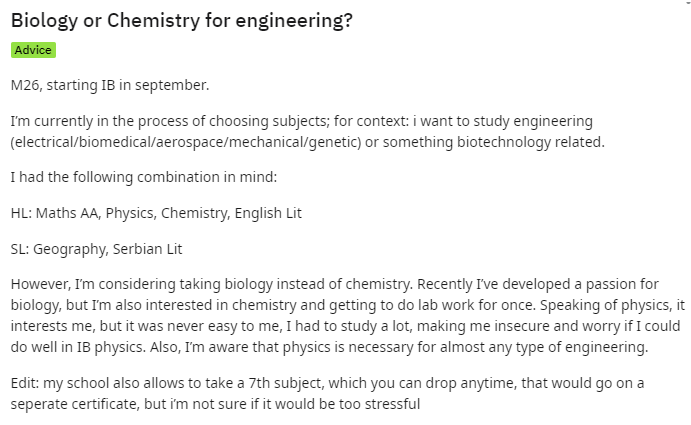691x425 pixels.
Task: Click the line "M26, starting IB in september."
Action: [110, 85]
